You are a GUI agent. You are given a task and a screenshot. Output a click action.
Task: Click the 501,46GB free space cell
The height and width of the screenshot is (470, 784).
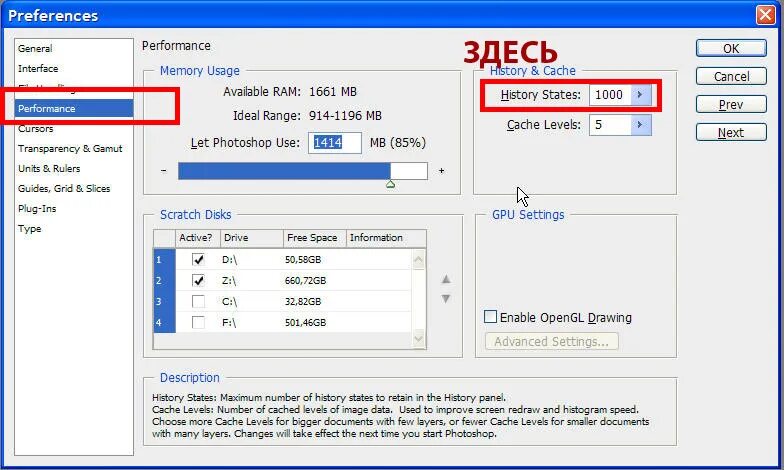click(x=306, y=322)
